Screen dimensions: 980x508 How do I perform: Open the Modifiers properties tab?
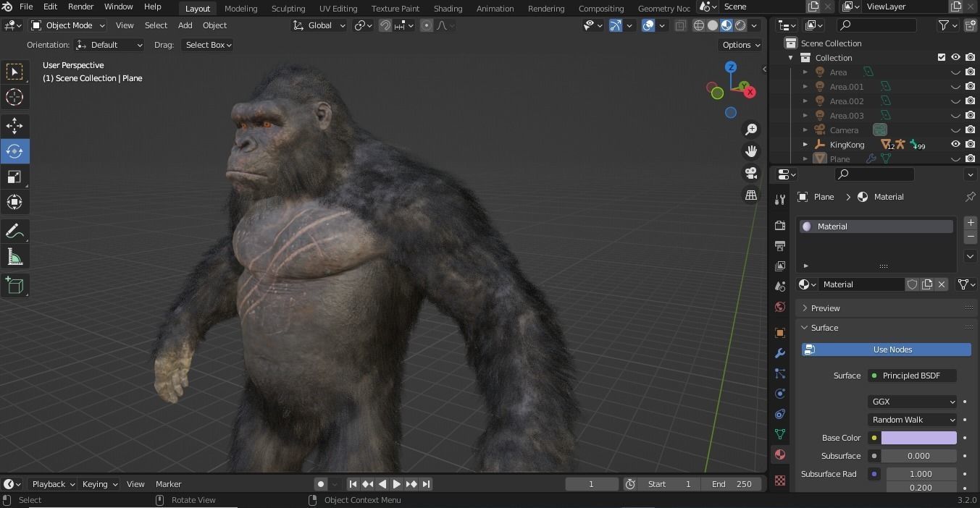coord(780,353)
